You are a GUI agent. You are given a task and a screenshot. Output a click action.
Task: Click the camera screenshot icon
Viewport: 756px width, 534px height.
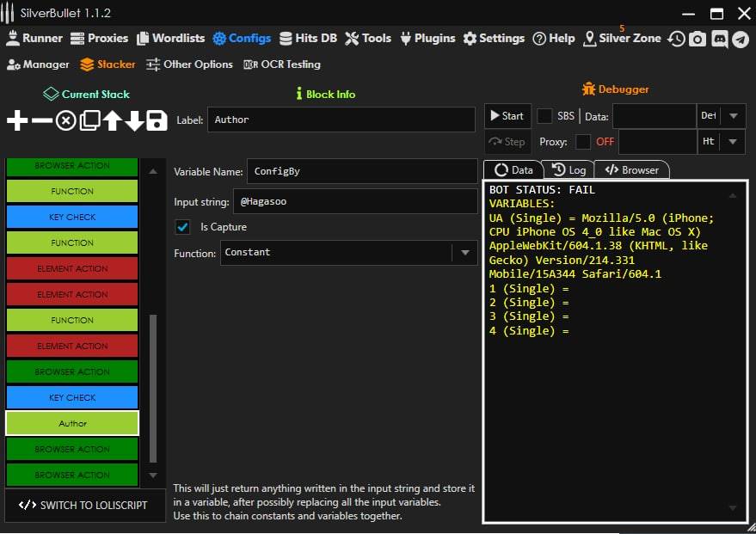point(698,39)
